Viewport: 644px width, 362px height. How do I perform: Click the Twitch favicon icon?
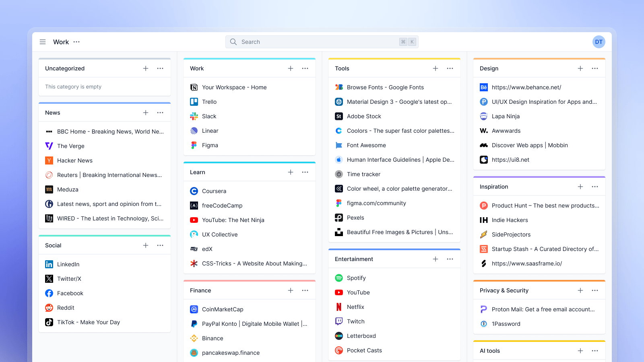pyautogui.click(x=339, y=321)
